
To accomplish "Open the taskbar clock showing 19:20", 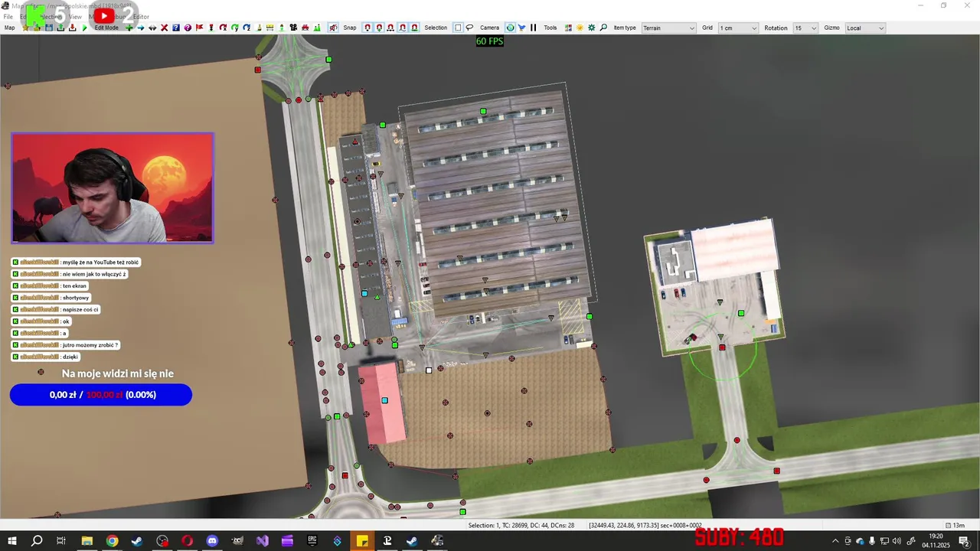I will click(936, 541).
